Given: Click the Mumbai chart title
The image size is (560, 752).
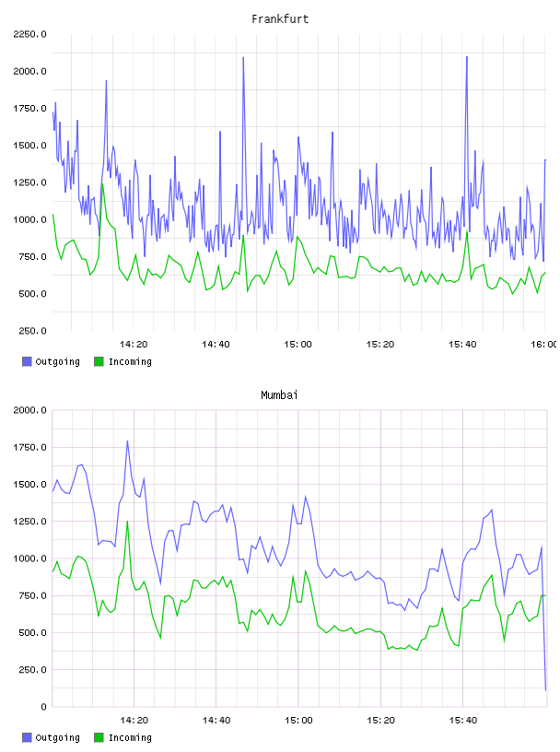Looking at the screenshot, I should [x=279, y=395].
